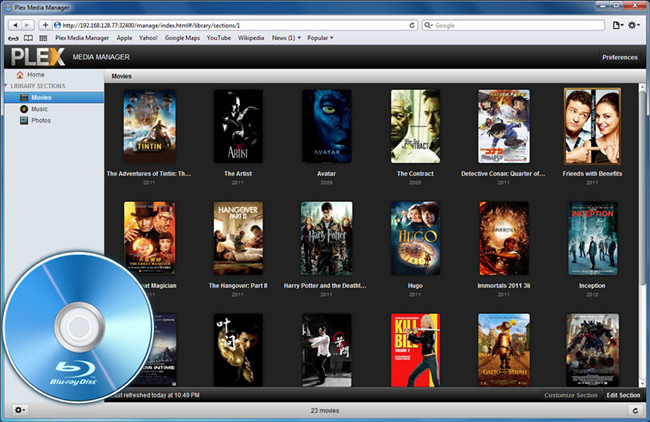The height and width of the screenshot is (422, 650).
Task: Open the Yahoo! bookmark
Action: coord(148,38)
